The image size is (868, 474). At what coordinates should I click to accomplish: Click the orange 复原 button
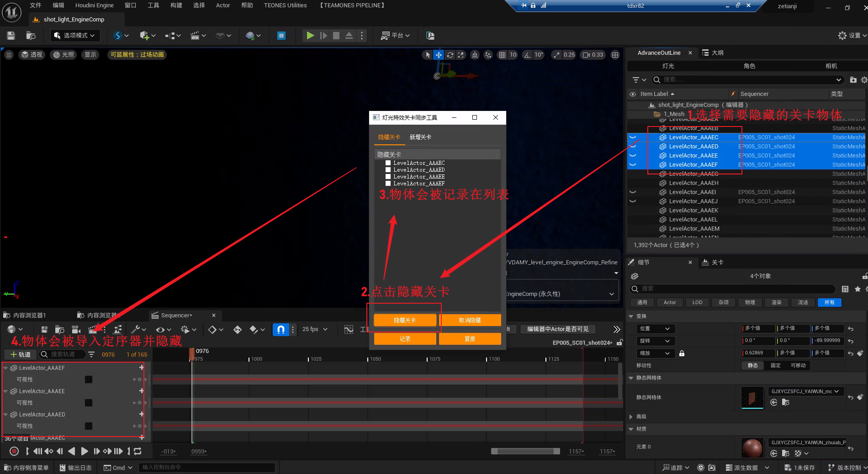tap(470, 339)
